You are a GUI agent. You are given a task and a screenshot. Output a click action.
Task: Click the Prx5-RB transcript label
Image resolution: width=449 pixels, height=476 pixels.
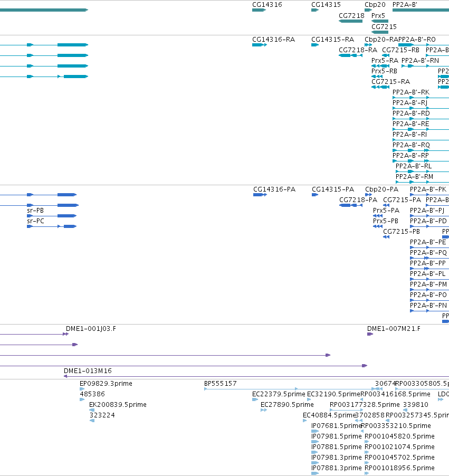tap(384, 71)
